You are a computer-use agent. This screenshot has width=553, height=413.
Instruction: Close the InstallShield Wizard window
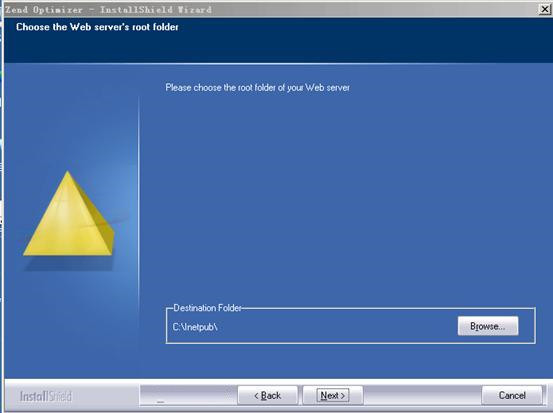coord(545,9)
